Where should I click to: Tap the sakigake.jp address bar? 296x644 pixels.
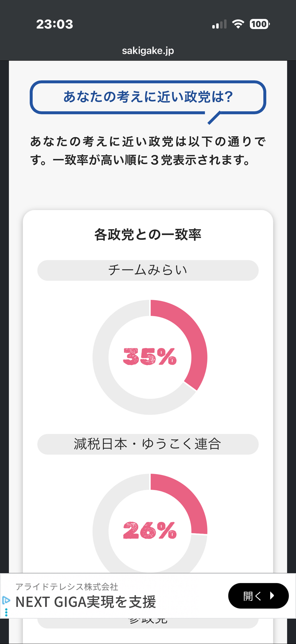point(148,51)
